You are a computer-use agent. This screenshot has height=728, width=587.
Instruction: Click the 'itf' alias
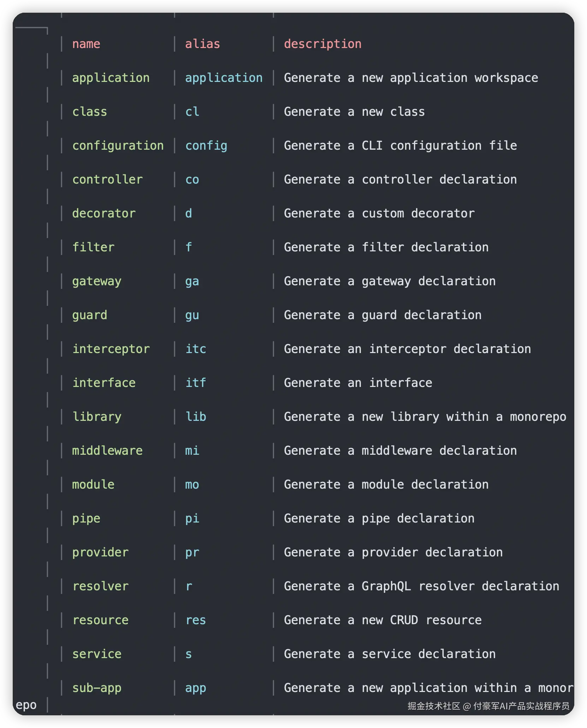click(196, 383)
